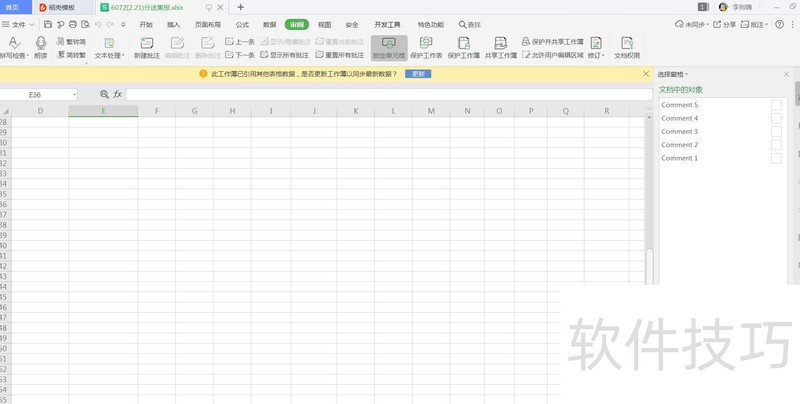Toggle Lock Cell (锁定单元格)

click(x=389, y=48)
